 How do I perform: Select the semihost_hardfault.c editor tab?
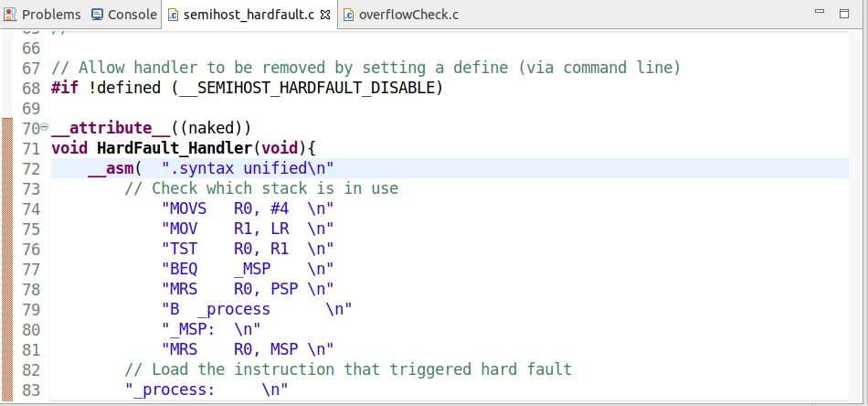248,15
